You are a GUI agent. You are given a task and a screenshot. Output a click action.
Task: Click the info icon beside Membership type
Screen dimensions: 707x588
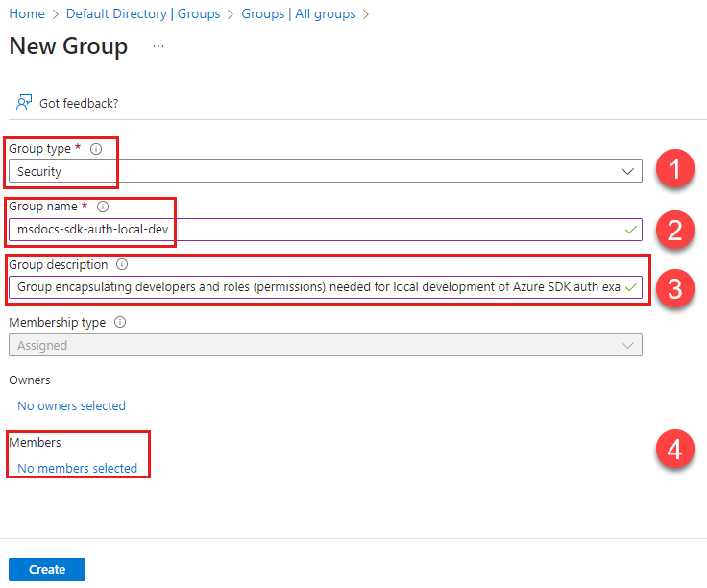tap(119, 323)
